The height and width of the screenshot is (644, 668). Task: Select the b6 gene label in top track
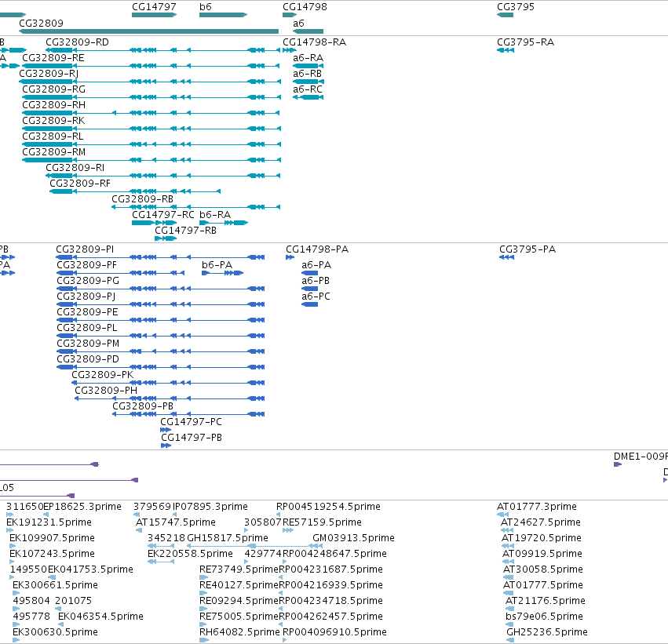(206, 7)
